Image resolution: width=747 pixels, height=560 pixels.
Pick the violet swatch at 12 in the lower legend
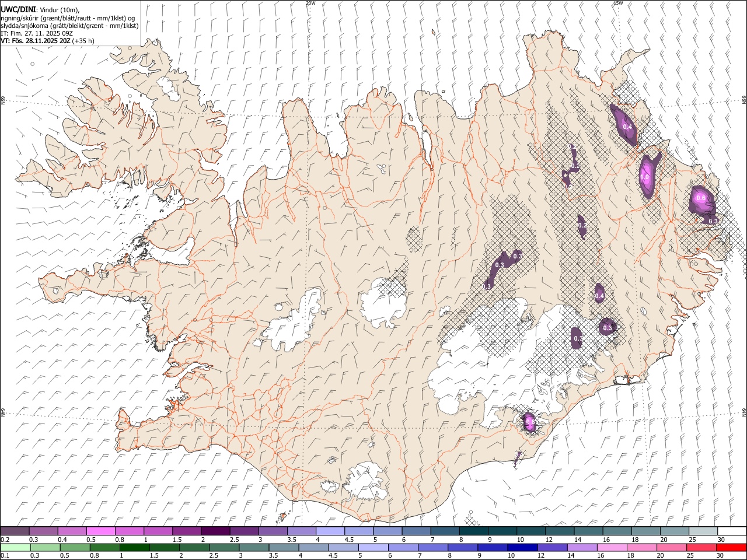(552, 547)
